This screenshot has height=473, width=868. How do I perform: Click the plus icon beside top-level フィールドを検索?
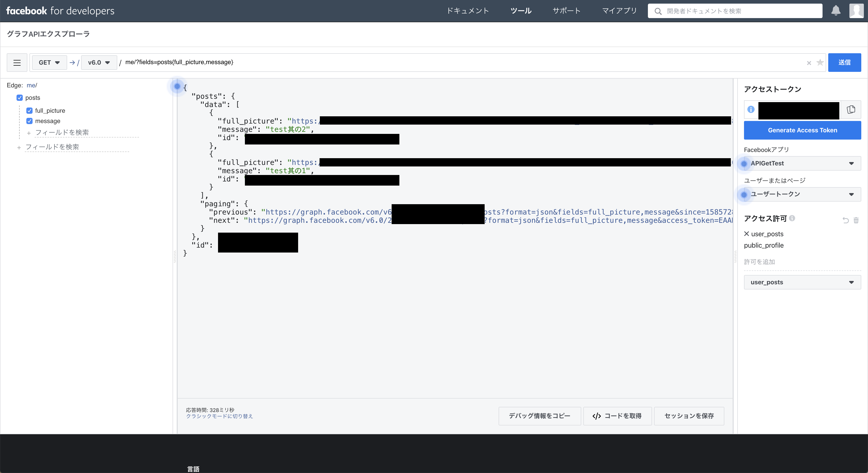coord(19,148)
